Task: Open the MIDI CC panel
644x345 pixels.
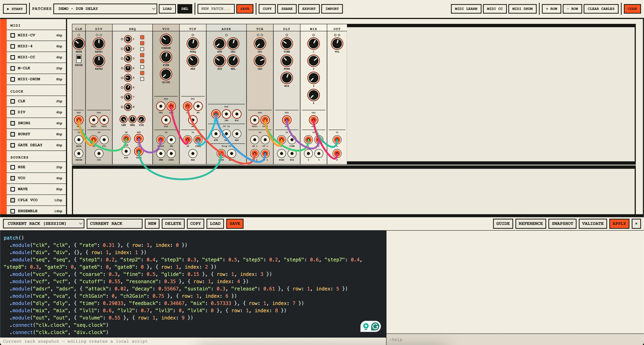Action: pyautogui.click(x=495, y=9)
